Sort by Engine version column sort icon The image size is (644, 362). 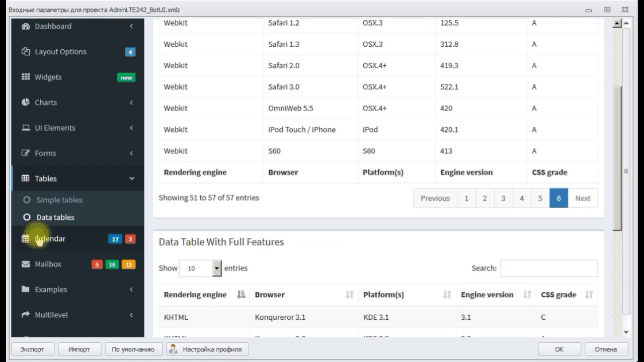tap(527, 295)
